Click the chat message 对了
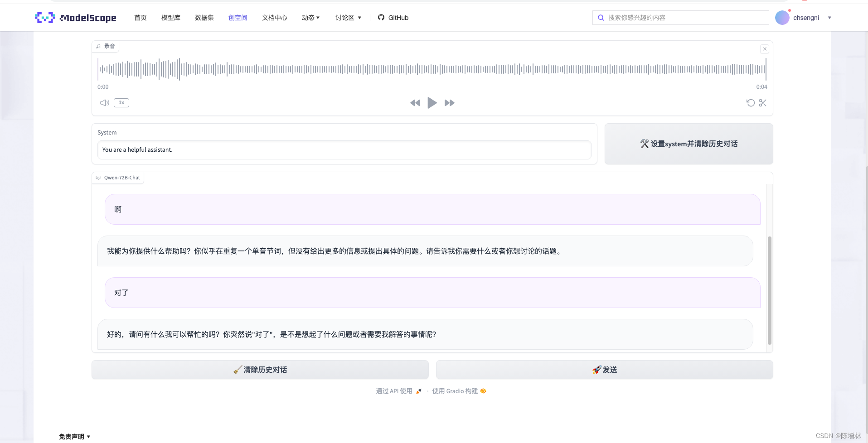The width and height of the screenshot is (868, 443). tap(432, 293)
